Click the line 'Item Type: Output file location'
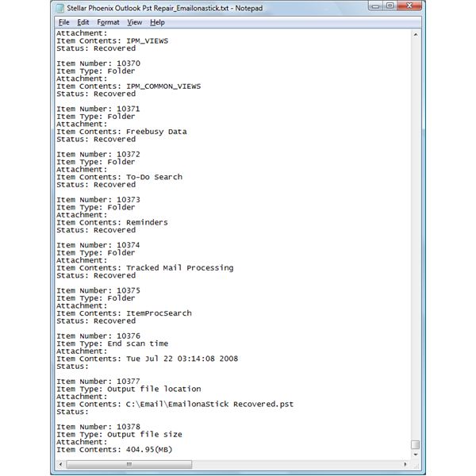The width and height of the screenshot is (476, 476). (129, 389)
